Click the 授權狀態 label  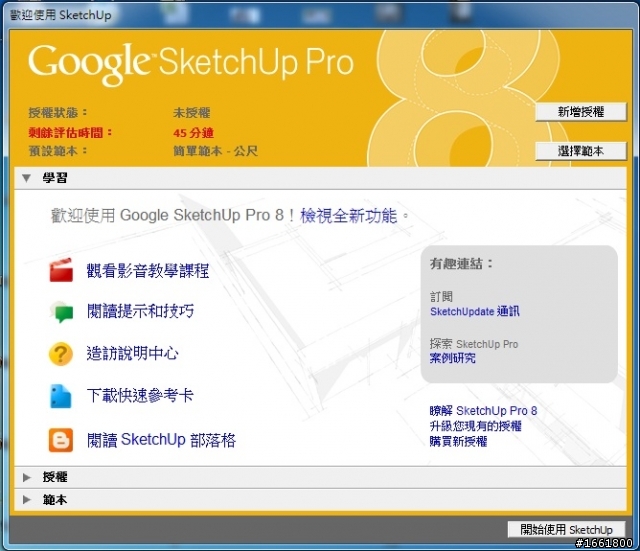tap(58, 112)
